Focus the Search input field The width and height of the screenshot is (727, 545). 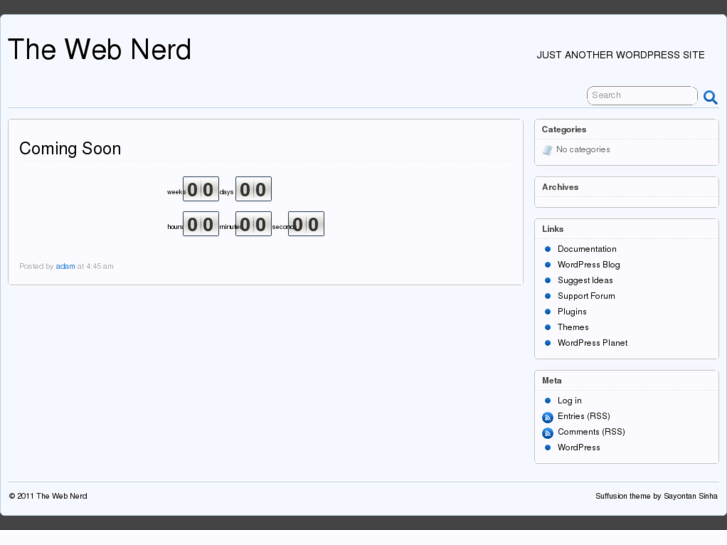(x=642, y=96)
